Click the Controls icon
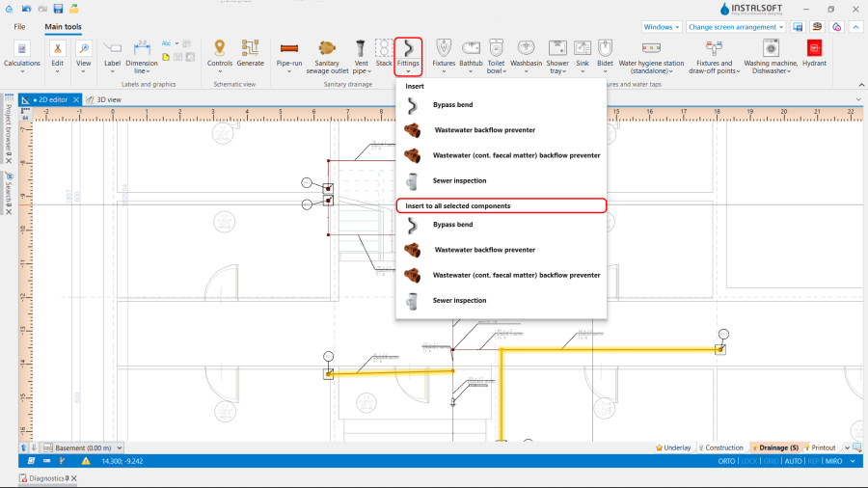Screen dimensions: 868x488 220,48
